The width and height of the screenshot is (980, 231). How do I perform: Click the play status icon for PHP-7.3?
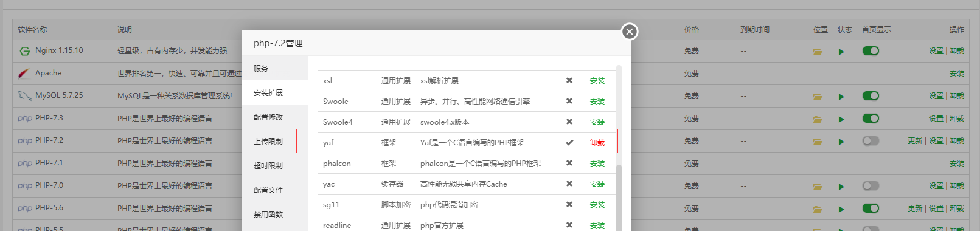841,119
